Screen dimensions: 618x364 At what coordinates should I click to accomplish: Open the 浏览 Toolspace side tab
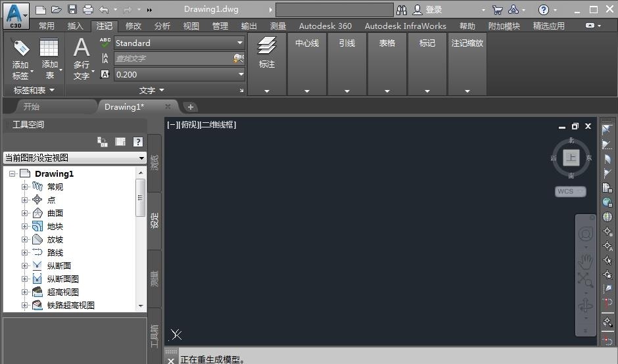154,162
